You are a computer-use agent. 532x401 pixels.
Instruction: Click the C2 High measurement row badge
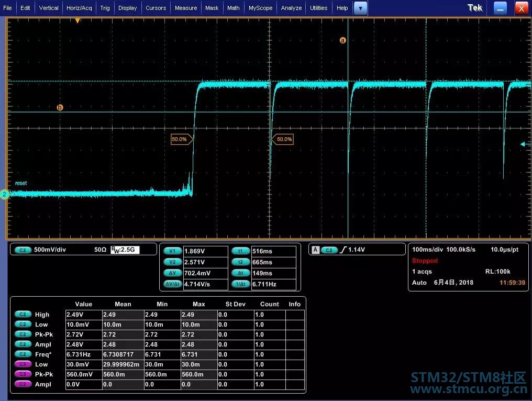[x=23, y=315]
